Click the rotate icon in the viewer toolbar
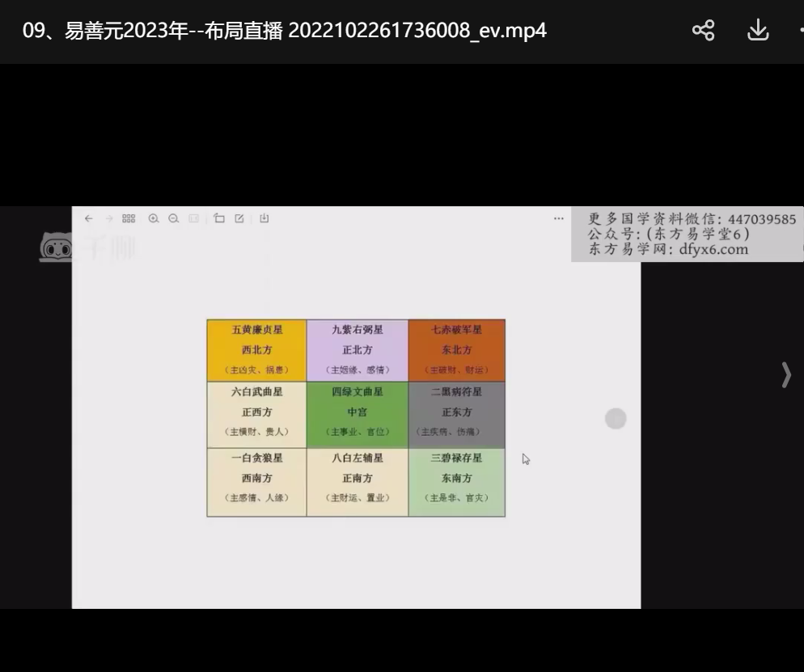The image size is (804, 672). click(219, 218)
